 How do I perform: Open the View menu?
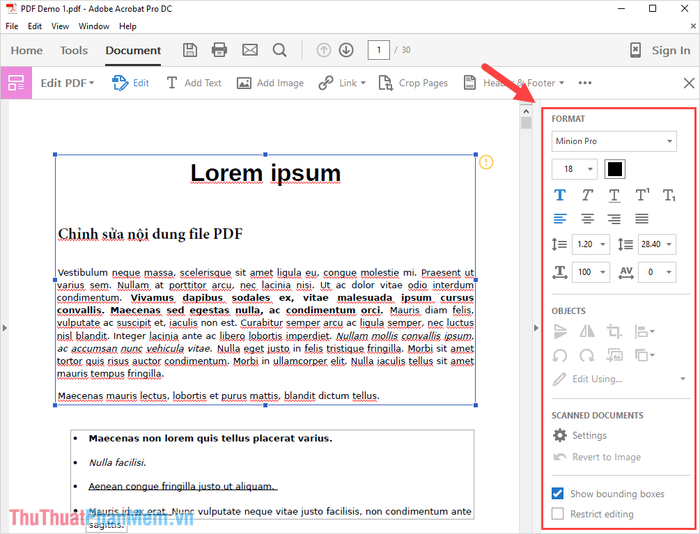60,26
